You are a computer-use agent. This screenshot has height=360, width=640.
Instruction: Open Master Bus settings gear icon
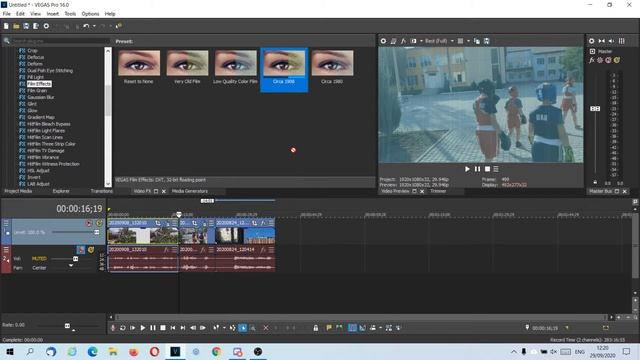coord(591,41)
